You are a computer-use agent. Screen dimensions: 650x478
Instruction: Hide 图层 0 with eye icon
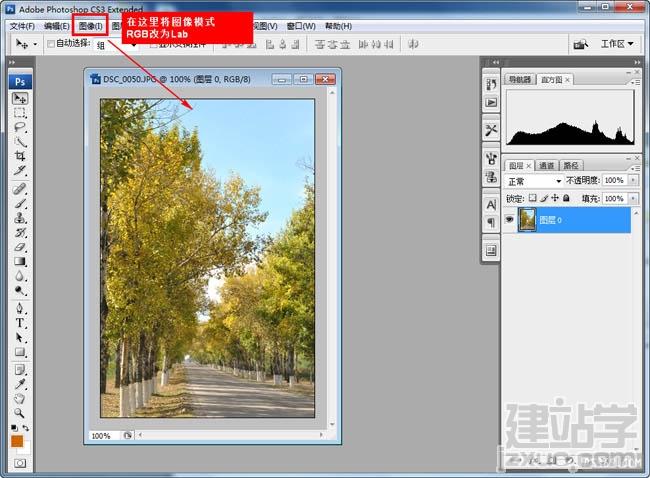(x=509, y=219)
